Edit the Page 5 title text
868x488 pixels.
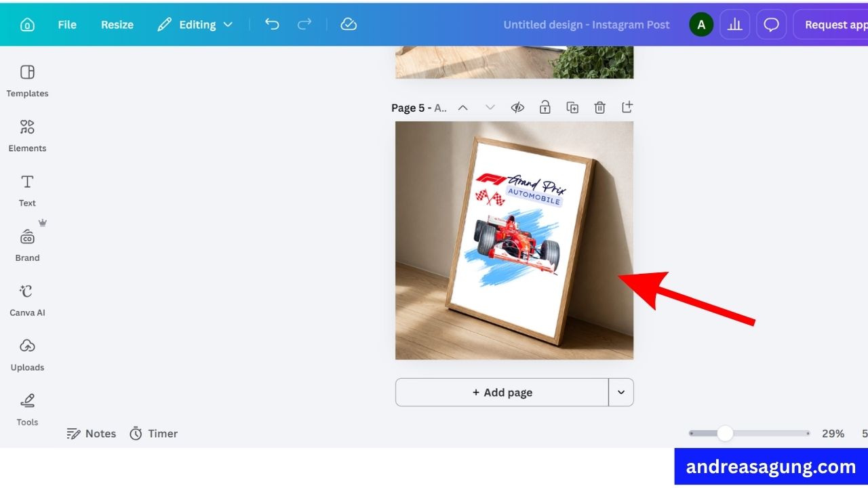click(x=419, y=108)
